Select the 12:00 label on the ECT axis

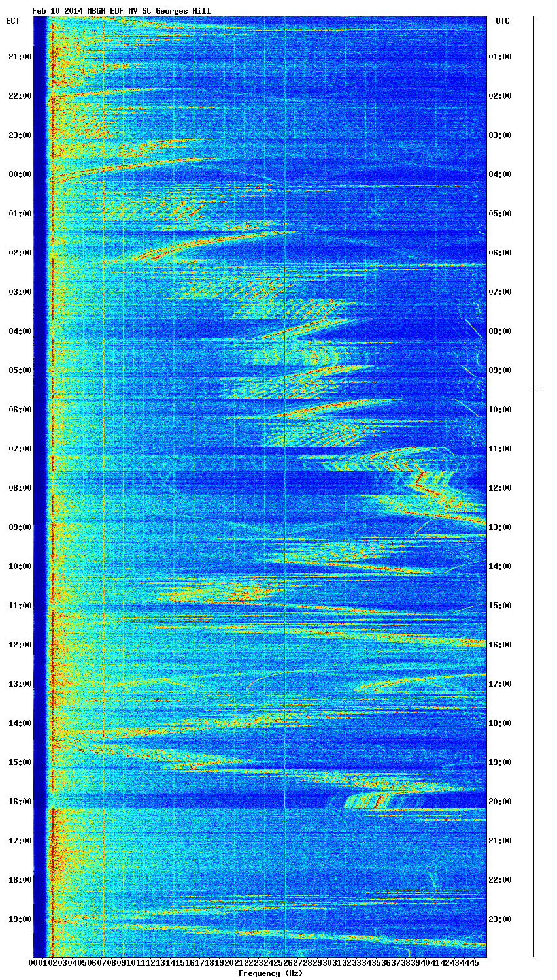[20, 645]
